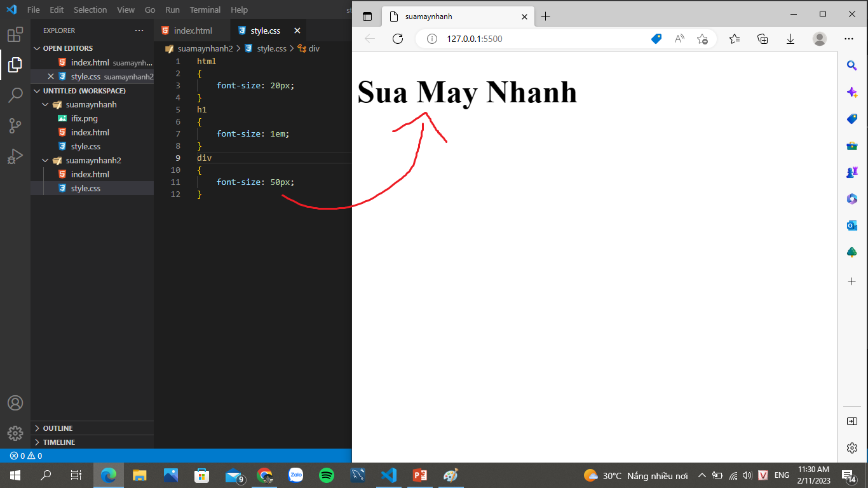Click the browser address bar URL
The width and height of the screenshot is (868, 488).
(x=475, y=39)
